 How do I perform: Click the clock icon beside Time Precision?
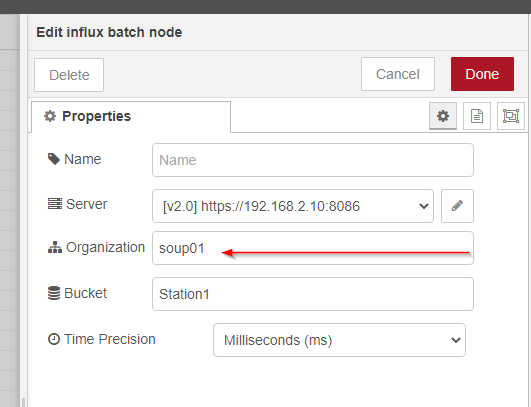tap(54, 339)
